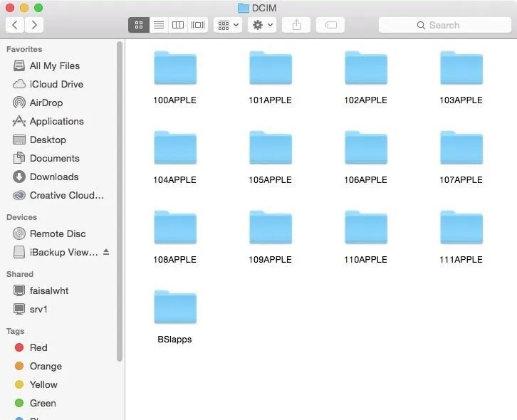Select the 104APPLE folder

coord(175,157)
